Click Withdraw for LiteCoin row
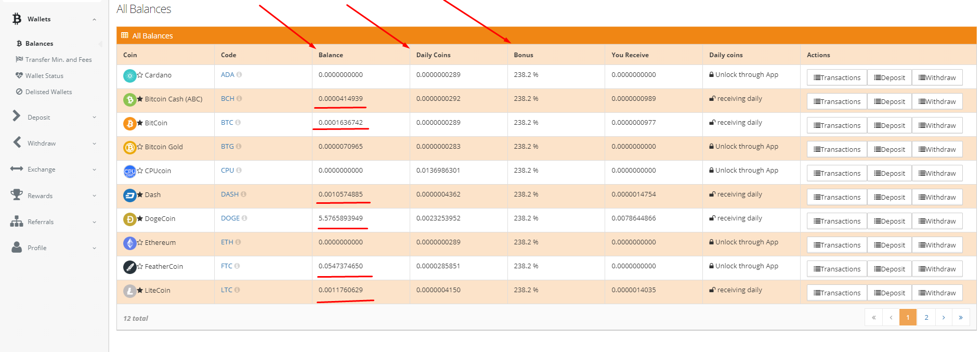 [937, 293]
